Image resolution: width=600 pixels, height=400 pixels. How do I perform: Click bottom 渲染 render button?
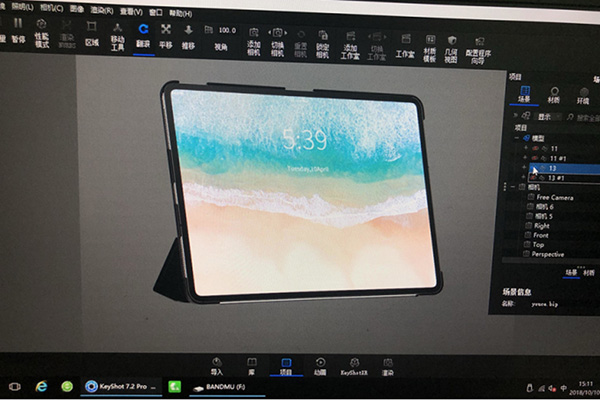point(388,367)
